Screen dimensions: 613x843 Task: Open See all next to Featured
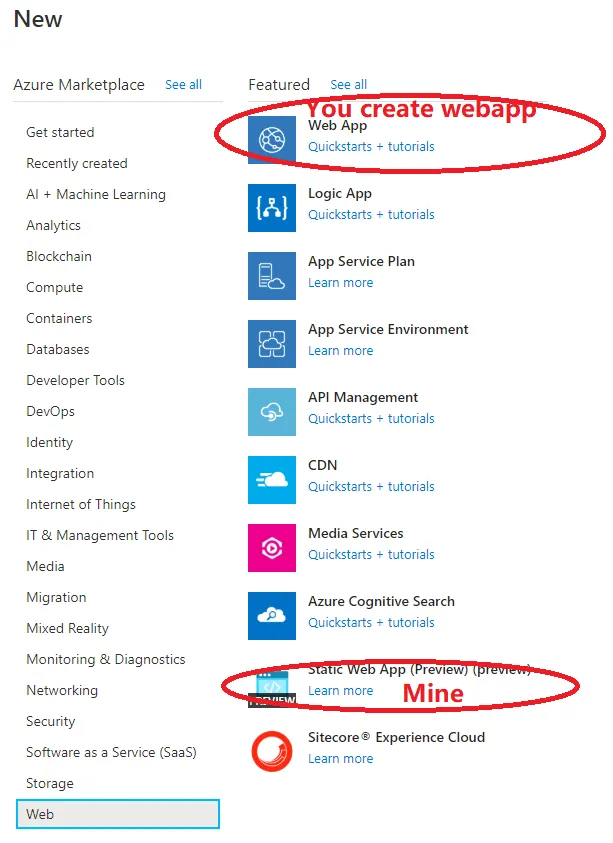pos(348,85)
